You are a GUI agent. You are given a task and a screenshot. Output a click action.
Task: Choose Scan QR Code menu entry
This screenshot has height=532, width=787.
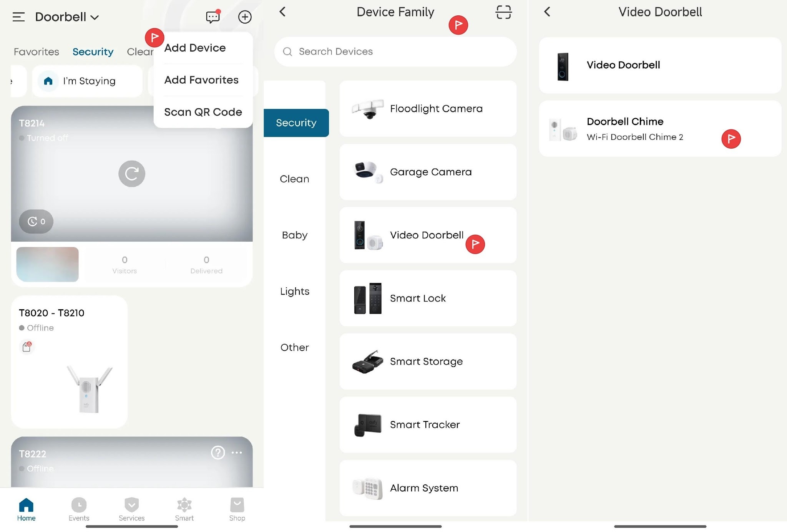[203, 112]
